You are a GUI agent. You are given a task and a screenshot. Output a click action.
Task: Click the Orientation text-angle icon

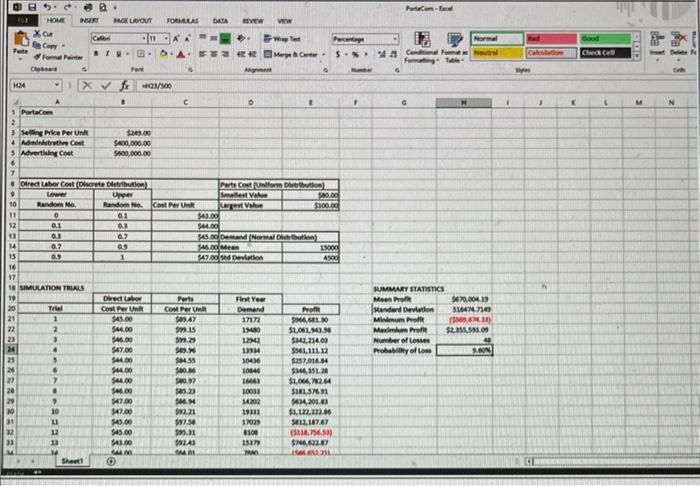[x=241, y=38]
